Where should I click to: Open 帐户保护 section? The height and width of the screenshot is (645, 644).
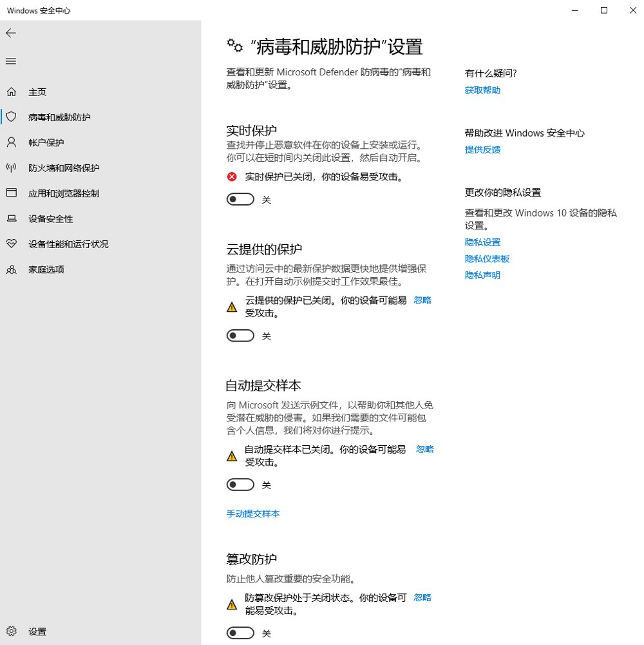(100, 142)
